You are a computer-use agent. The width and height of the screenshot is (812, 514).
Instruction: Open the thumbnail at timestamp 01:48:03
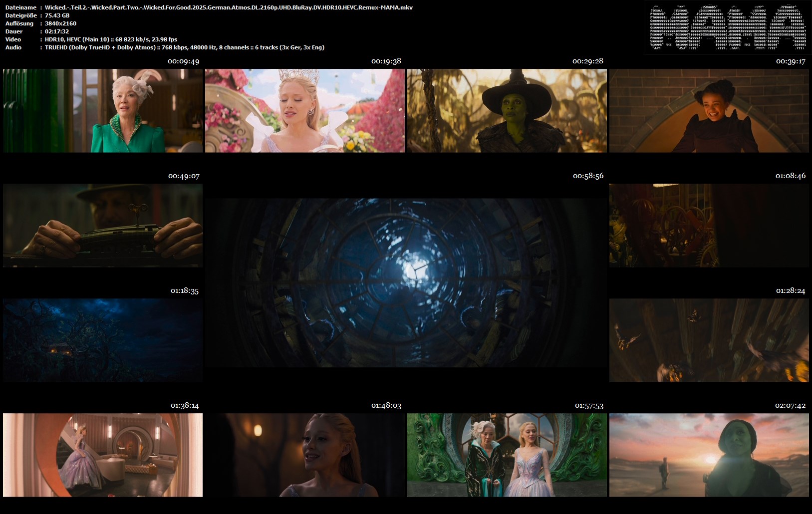click(x=305, y=455)
